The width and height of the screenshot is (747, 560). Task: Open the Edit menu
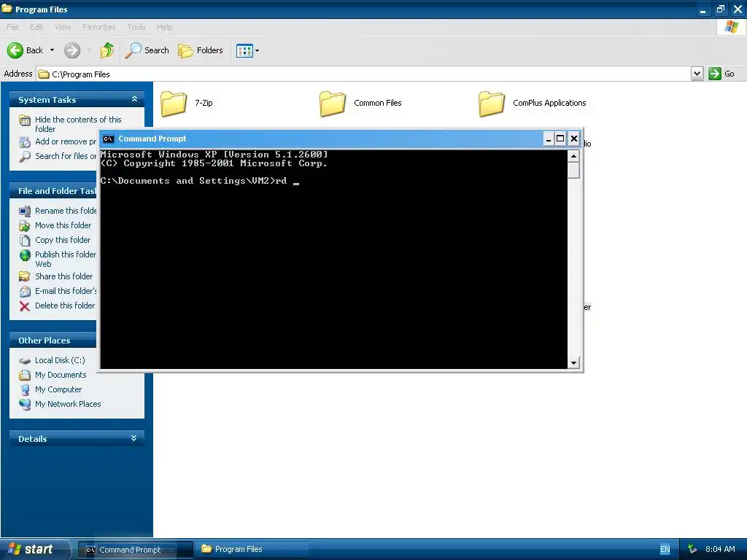tap(36, 27)
